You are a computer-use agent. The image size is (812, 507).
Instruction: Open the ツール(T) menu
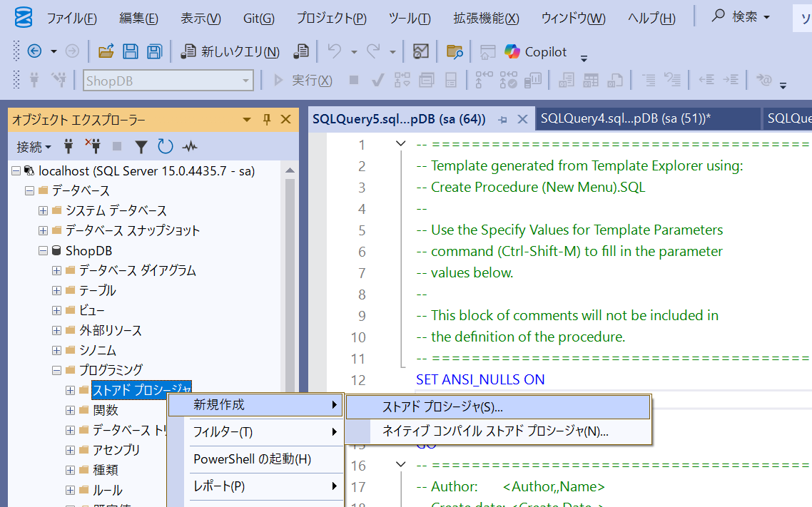(x=410, y=19)
